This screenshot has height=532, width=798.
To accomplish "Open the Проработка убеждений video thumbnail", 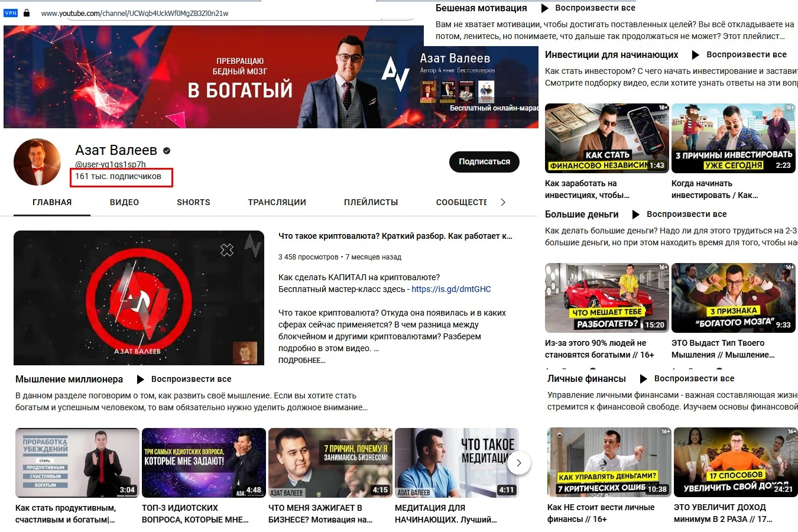I will point(77,463).
